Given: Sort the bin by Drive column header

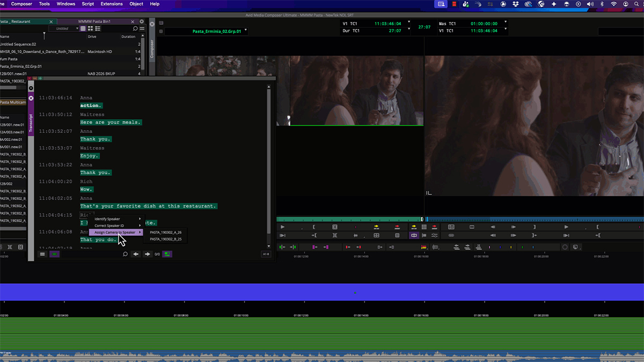Looking at the screenshot, I should click(x=92, y=36).
